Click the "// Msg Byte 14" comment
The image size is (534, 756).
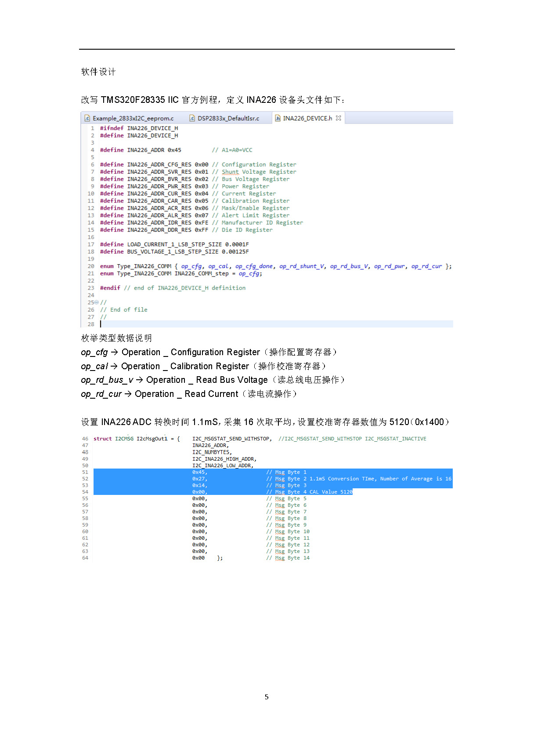288,558
